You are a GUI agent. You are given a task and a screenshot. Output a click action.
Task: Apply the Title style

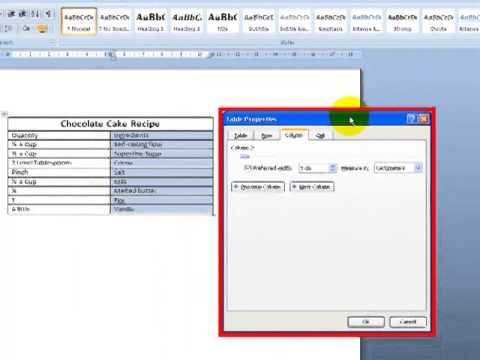(223, 21)
